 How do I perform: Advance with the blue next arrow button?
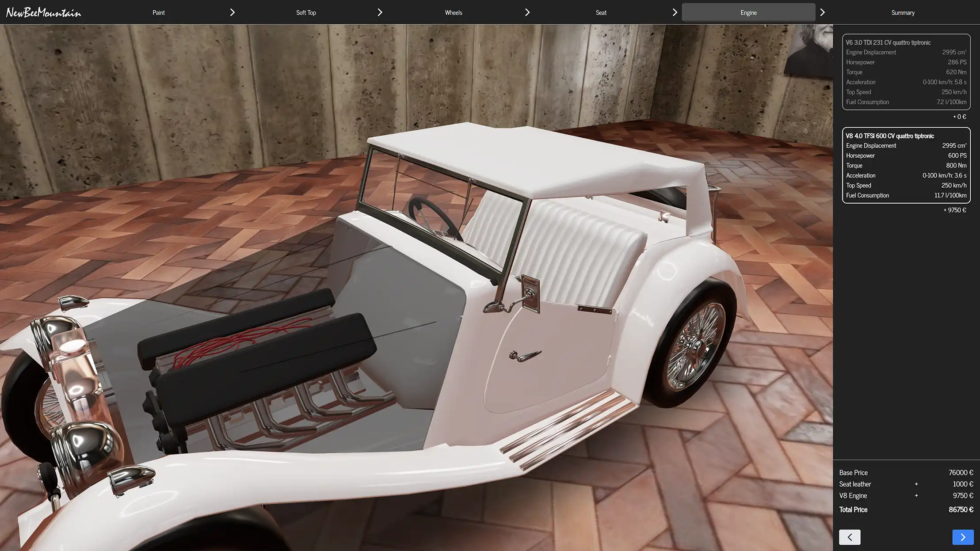(x=963, y=537)
